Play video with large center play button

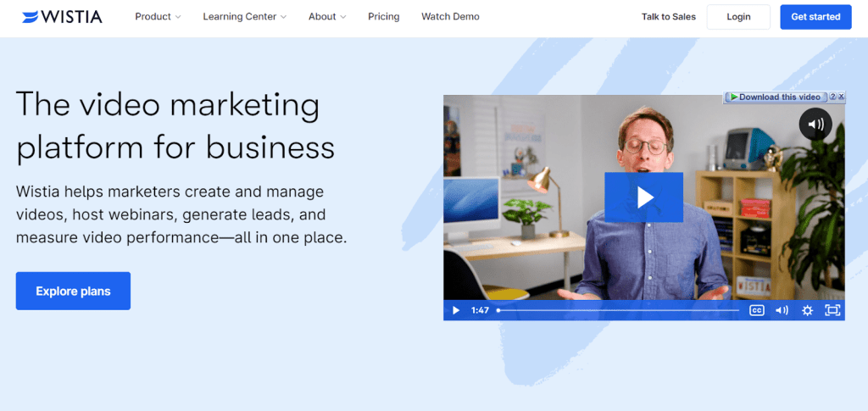coord(643,197)
